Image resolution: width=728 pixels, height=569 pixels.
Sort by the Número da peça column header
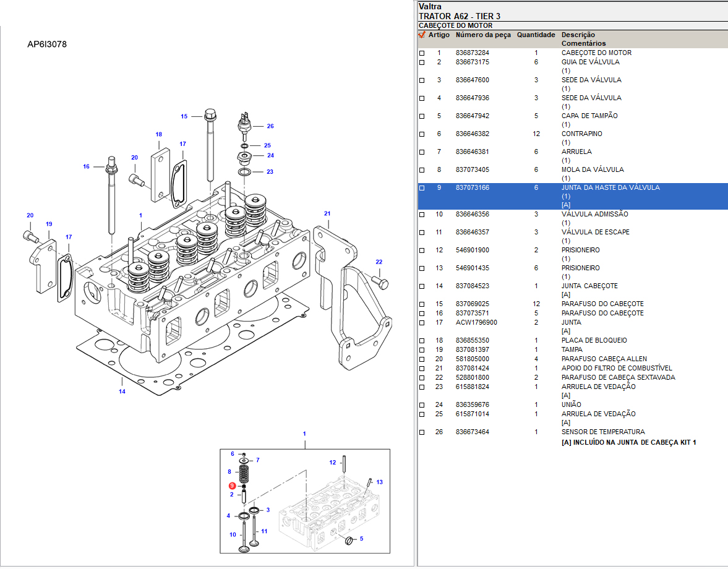(x=483, y=35)
